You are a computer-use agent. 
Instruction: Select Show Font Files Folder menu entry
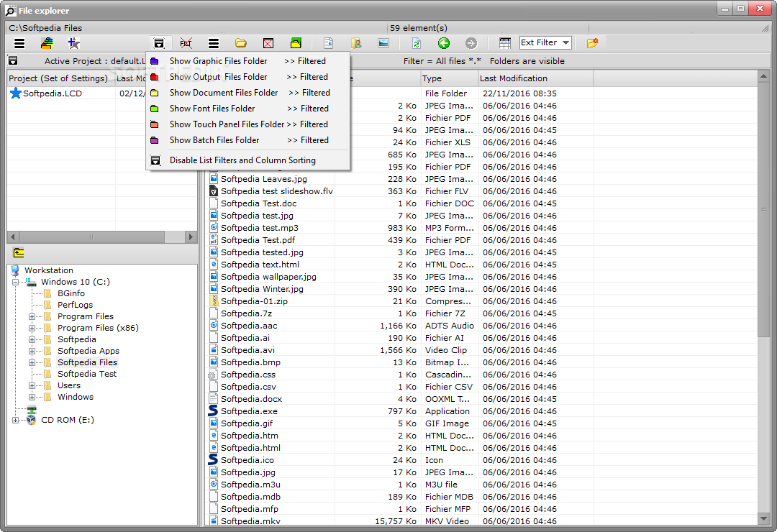pos(247,109)
